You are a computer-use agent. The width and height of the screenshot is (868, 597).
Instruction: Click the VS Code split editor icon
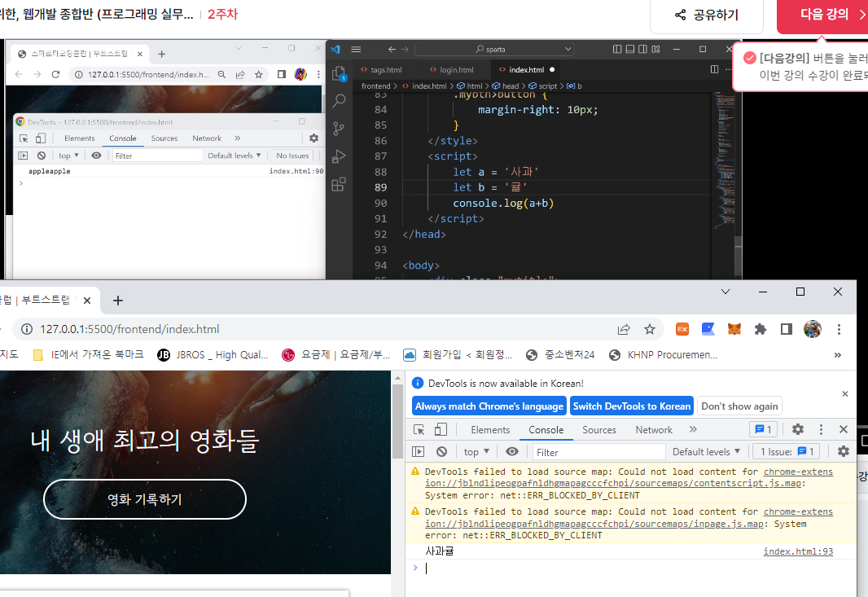tap(715, 69)
